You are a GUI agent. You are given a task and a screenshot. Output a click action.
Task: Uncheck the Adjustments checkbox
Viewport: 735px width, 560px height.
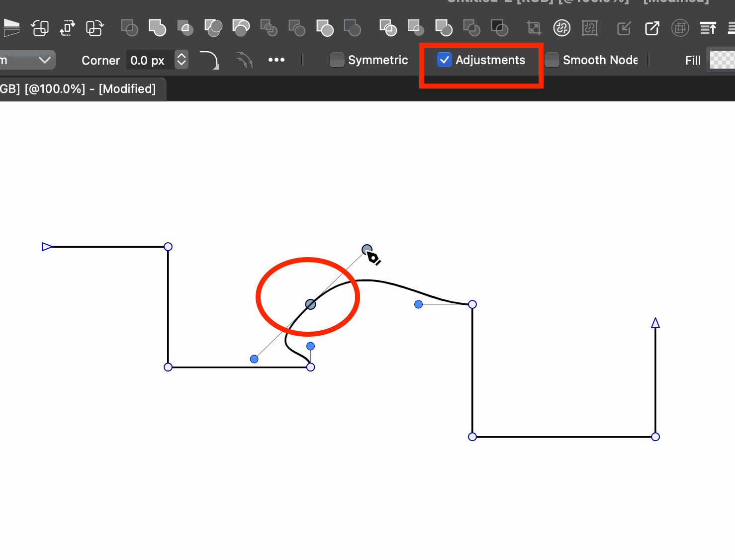444,60
